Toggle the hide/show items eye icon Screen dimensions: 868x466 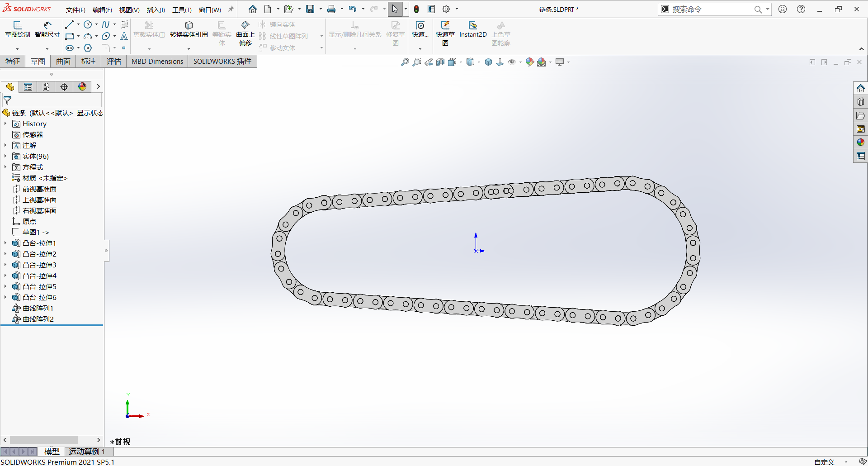click(512, 62)
